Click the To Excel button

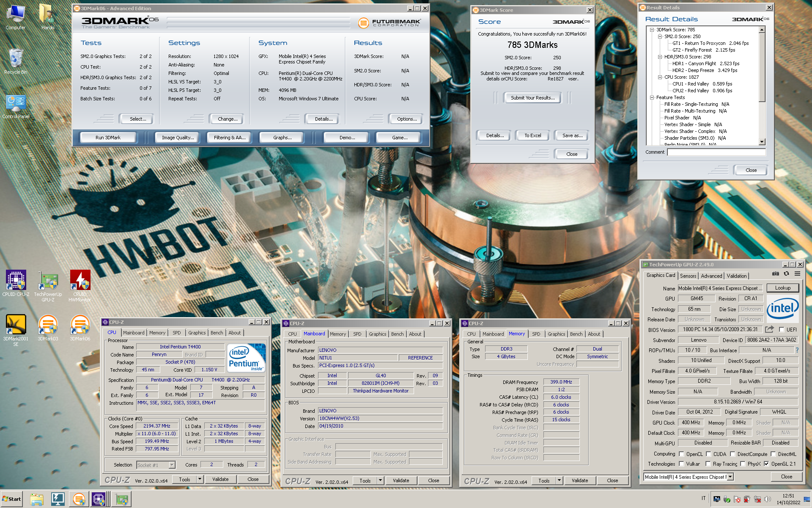[x=532, y=135]
